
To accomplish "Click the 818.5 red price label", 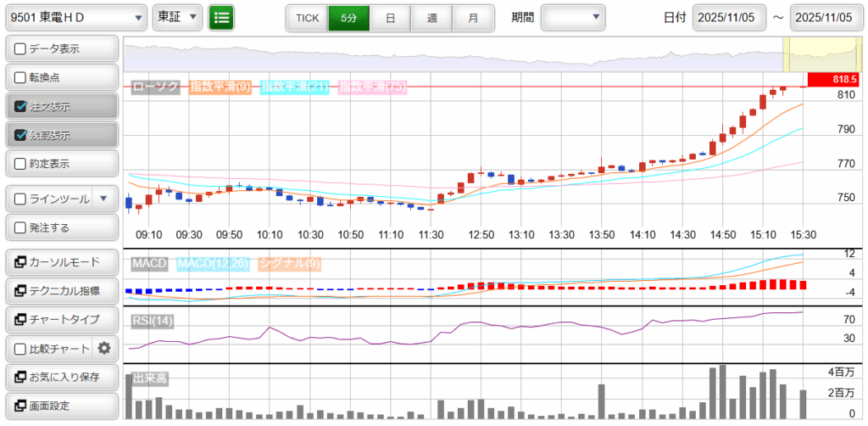I will click(834, 79).
